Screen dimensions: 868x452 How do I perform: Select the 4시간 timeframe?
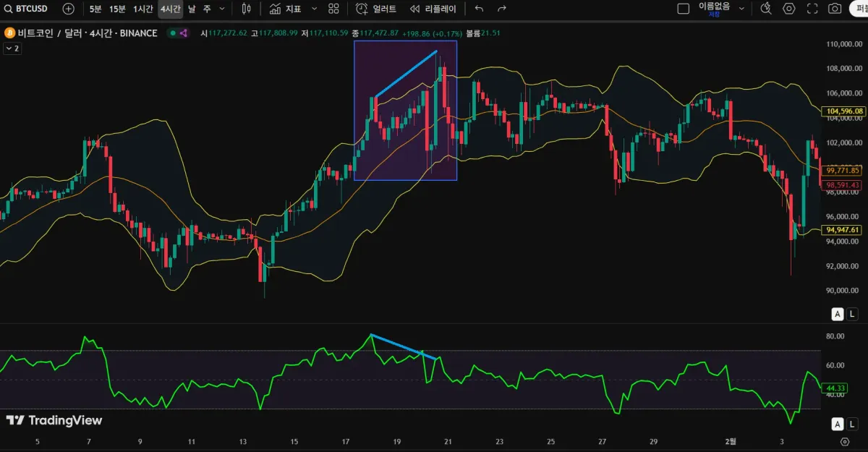tap(171, 9)
